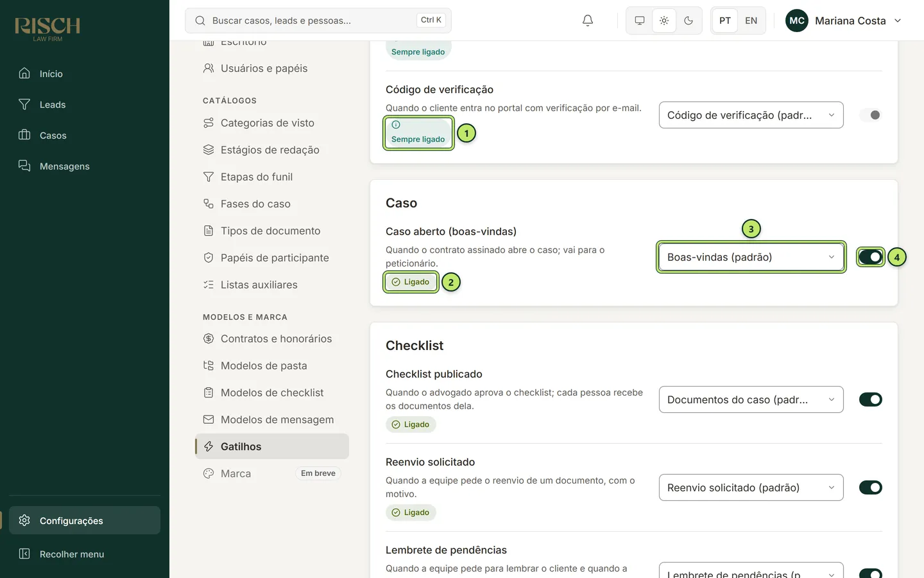Open Tipos de documento catalog

tap(272, 231)
